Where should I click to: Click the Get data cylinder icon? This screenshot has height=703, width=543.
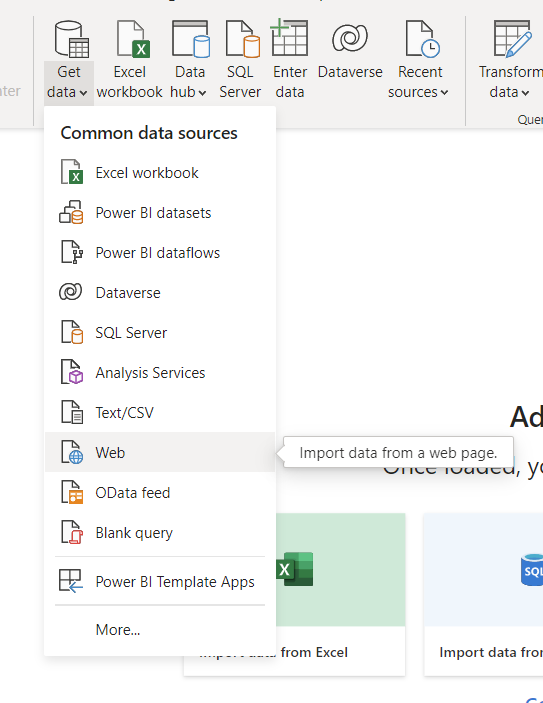[71, 39]
